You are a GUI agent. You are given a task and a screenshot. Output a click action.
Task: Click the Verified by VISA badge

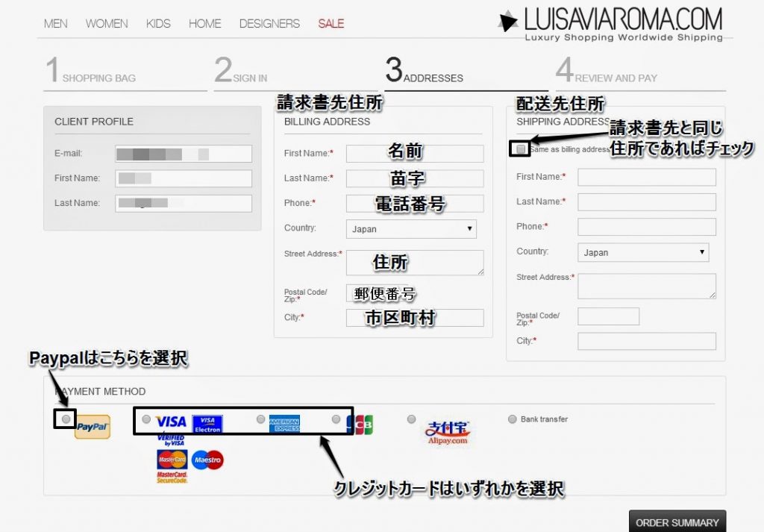pos(171,440)
